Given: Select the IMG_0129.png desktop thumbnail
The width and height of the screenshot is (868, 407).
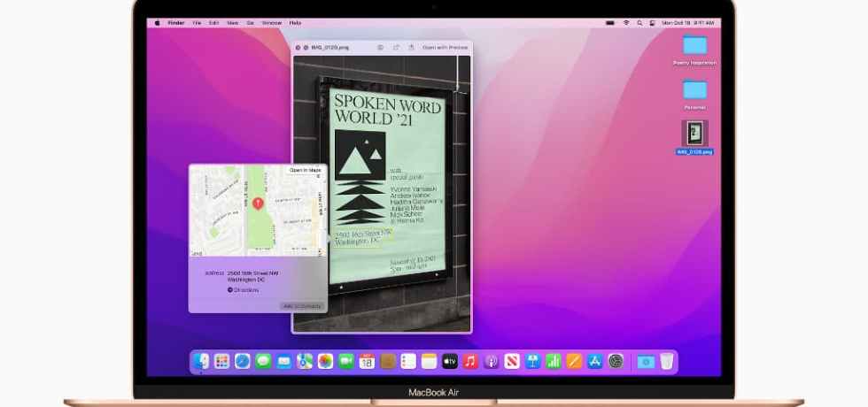Looking at the screenshot, I should click(x=694, y=134).
